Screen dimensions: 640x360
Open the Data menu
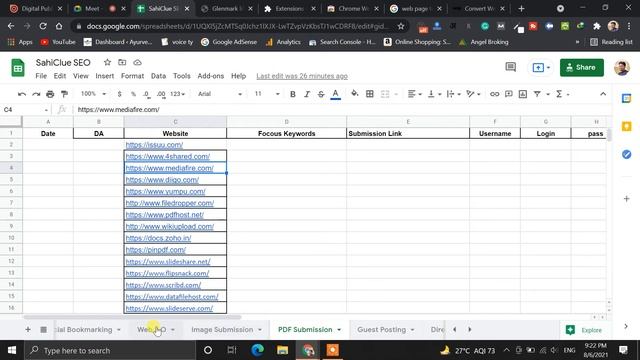click(158, 76)
